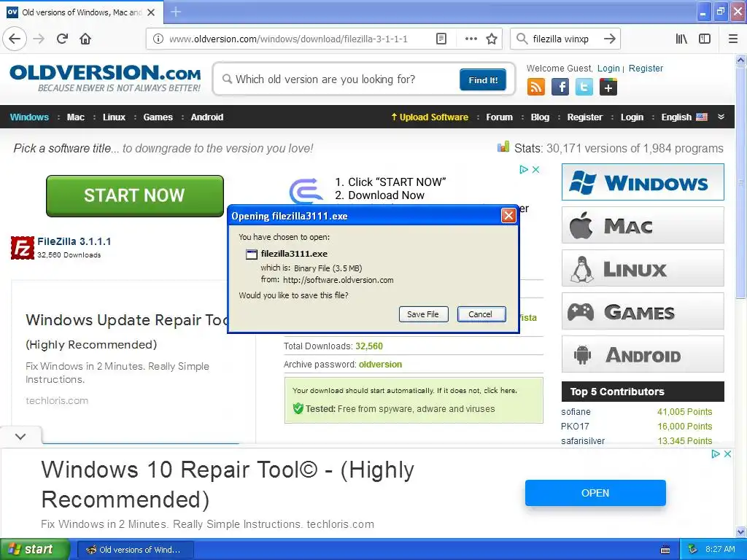The width and height of the screenshot is (747, 560).
Task: Click the page vertical scrollbar thumb
Action: pyautogui.click(x=741, y=182)
